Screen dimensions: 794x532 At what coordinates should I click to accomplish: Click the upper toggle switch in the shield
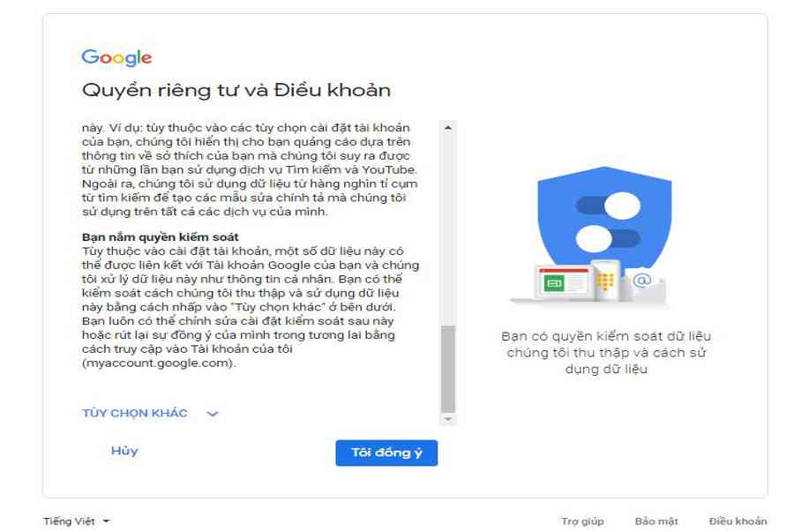coord(608,206)
